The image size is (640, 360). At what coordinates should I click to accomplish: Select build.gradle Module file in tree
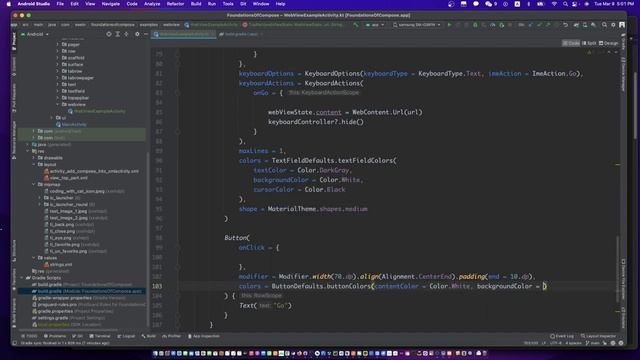87,291
